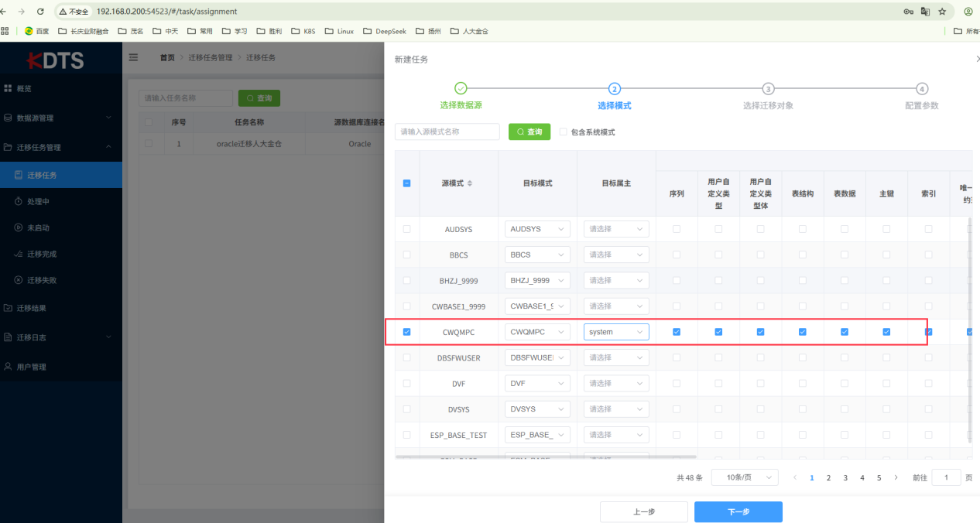Click the translate page icon
The height and width of the screenshot is (523, 980).
click(925, 12)
